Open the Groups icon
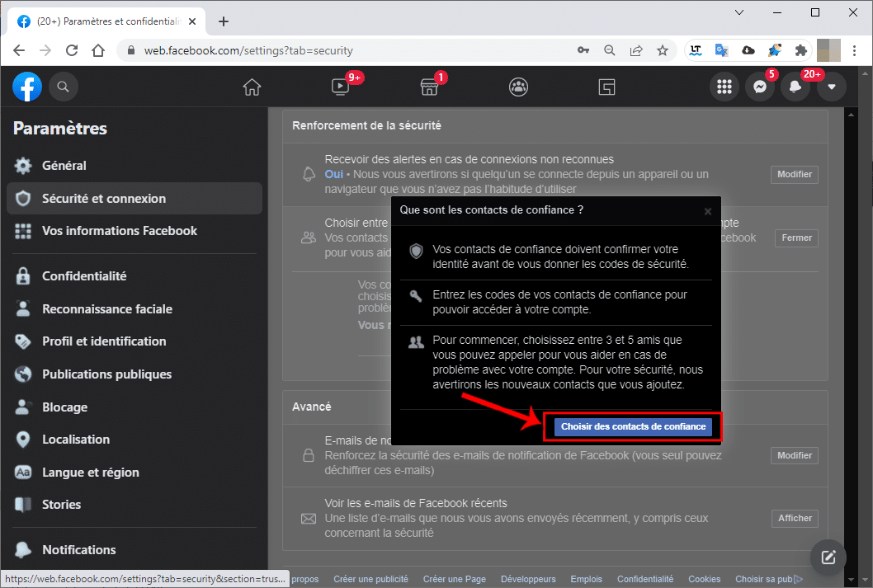Screen dimensions: 873x588 click(x=518, y=87)
